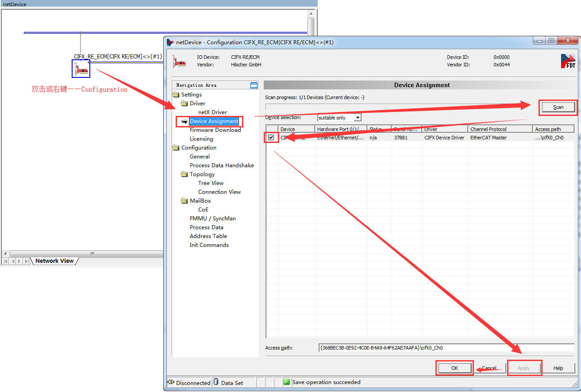Open Process Data Handshake item
The image size is (581, 392).
[x=222, y=165]
